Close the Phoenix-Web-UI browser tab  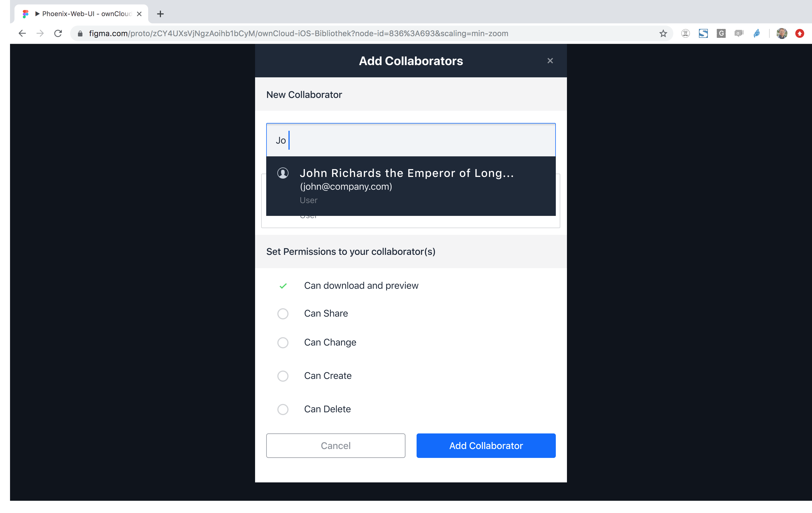click(x=139, y=14)
